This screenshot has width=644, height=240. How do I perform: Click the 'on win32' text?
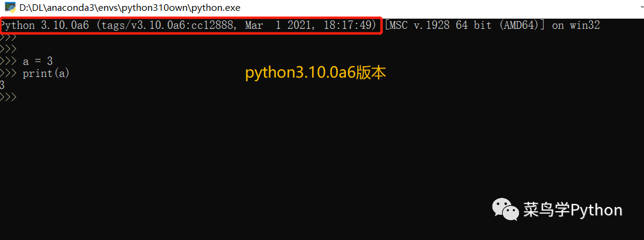click(x=576, y=25)
